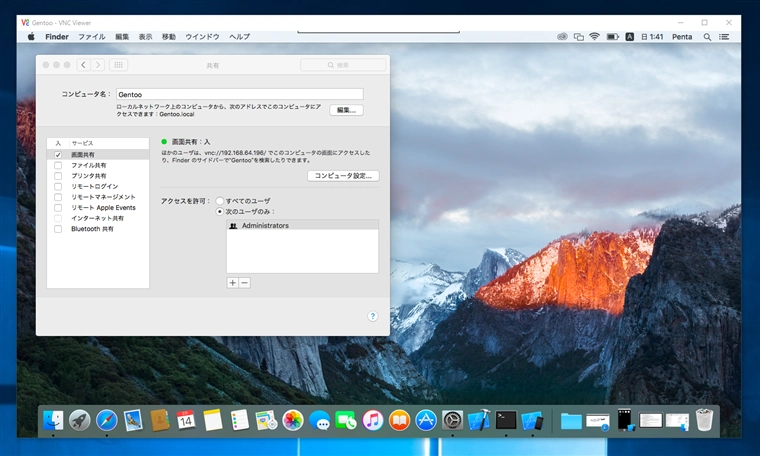Click 検索 search field in 共有 window
Viewport: 760px width, 456px height.
[343, 65]
